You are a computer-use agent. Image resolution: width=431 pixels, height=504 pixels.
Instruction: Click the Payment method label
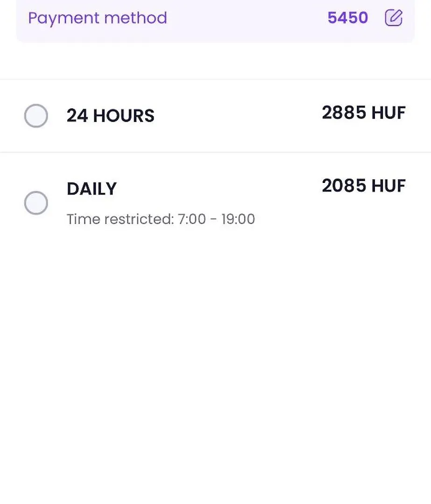98,18
